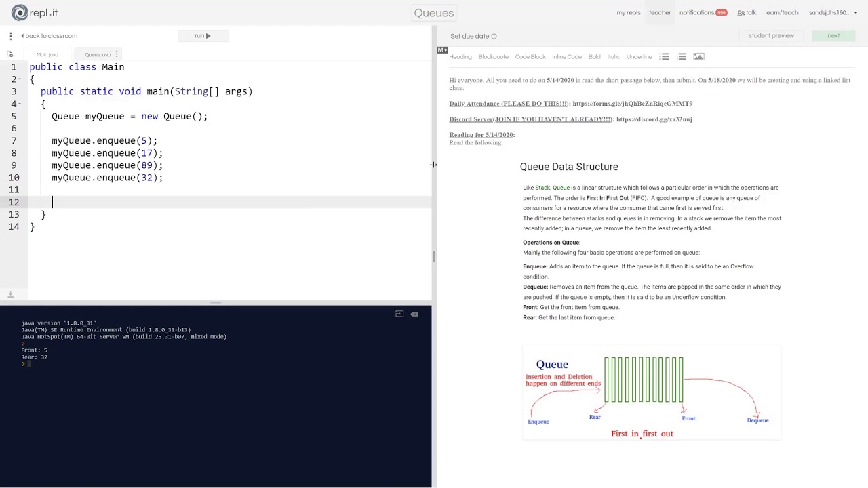The height and width of the screenshot is (488, 868).
Task: Click the console divider handle above the terminal
Action: click(216, 302)
